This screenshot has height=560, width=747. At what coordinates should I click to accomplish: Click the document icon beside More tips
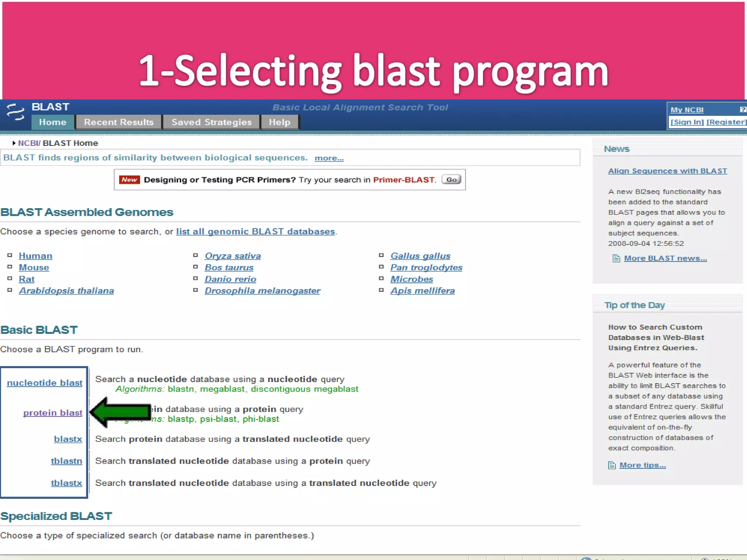612,466
